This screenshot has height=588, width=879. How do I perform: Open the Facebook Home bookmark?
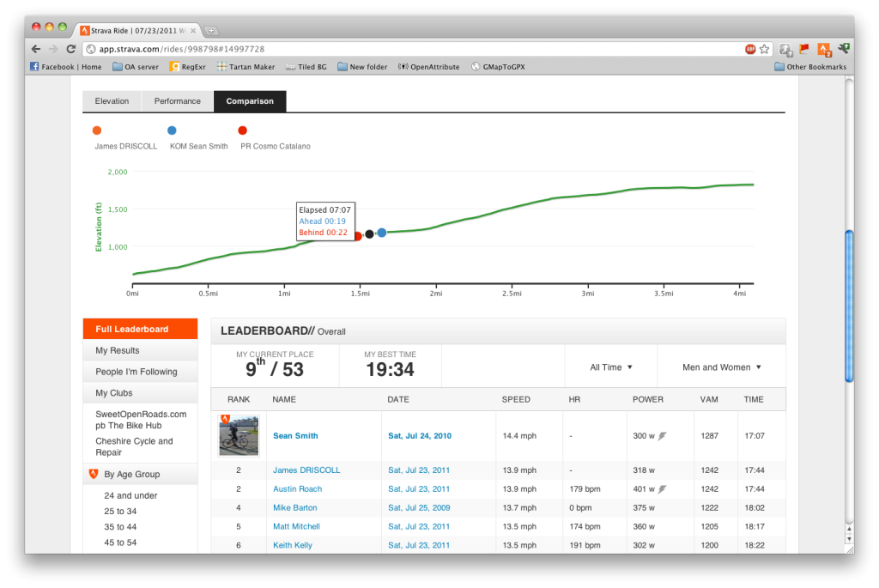coord(66,67)
